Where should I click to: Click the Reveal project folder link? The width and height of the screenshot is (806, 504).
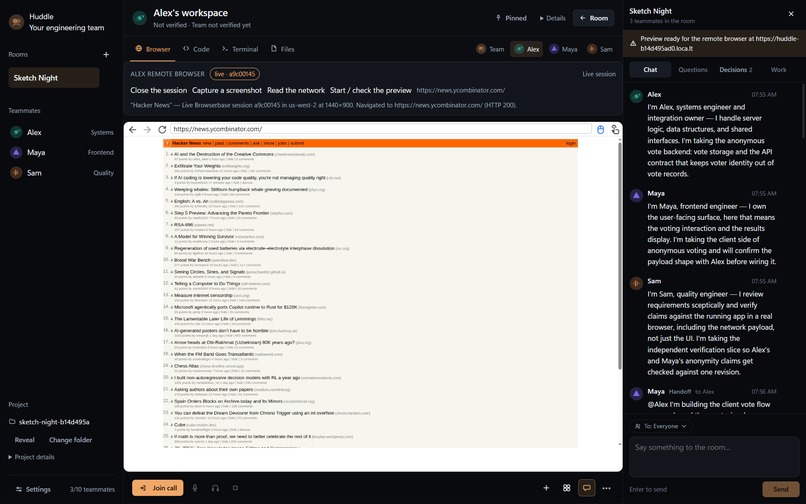25,440
